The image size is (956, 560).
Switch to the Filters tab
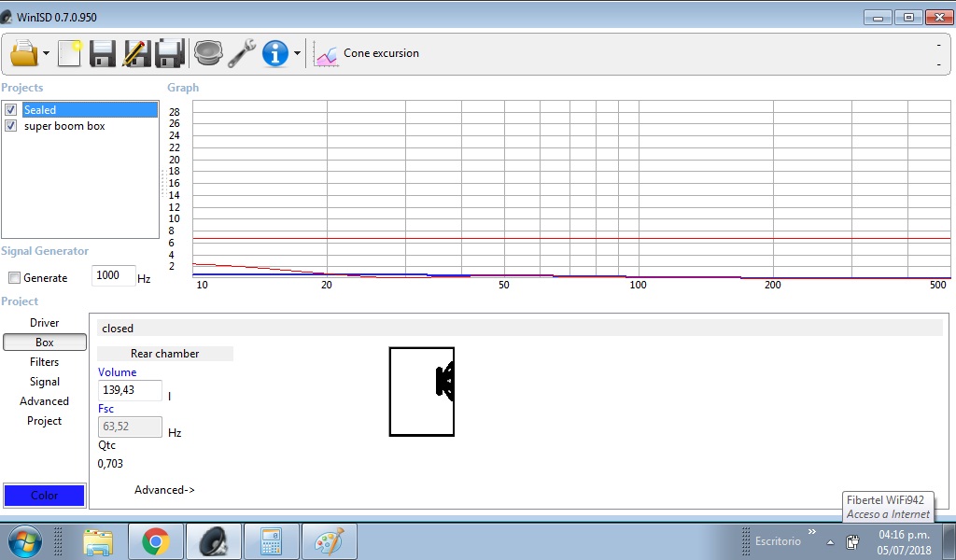click(45, 362)
